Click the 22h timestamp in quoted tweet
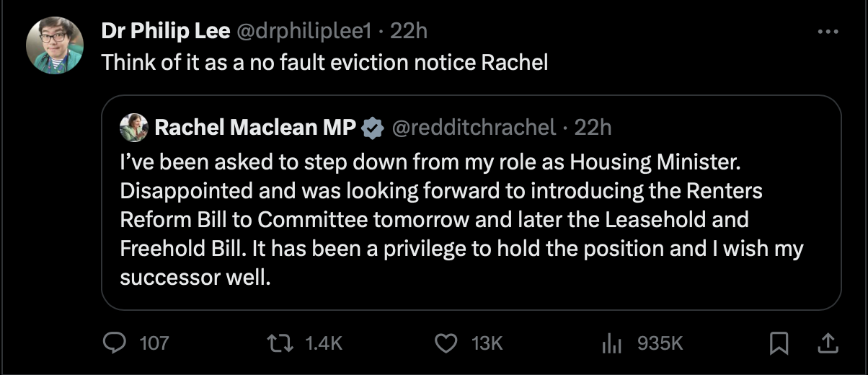 point(593,128)
